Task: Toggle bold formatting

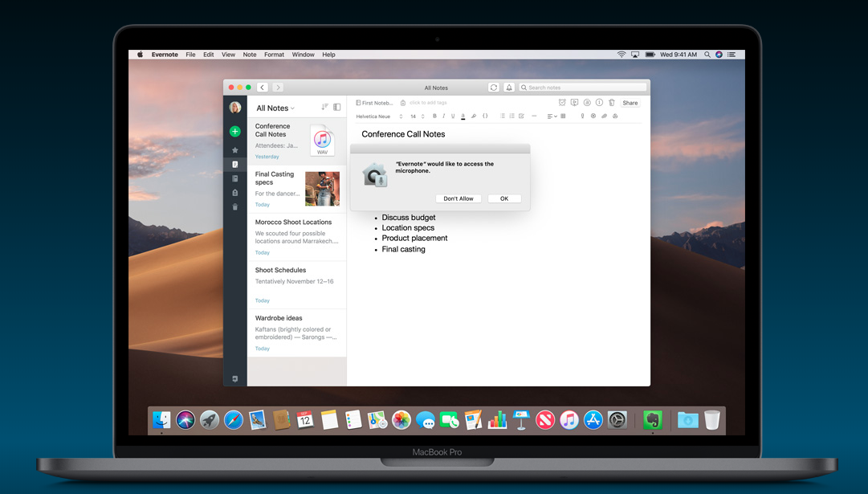Action: (434, 116)
